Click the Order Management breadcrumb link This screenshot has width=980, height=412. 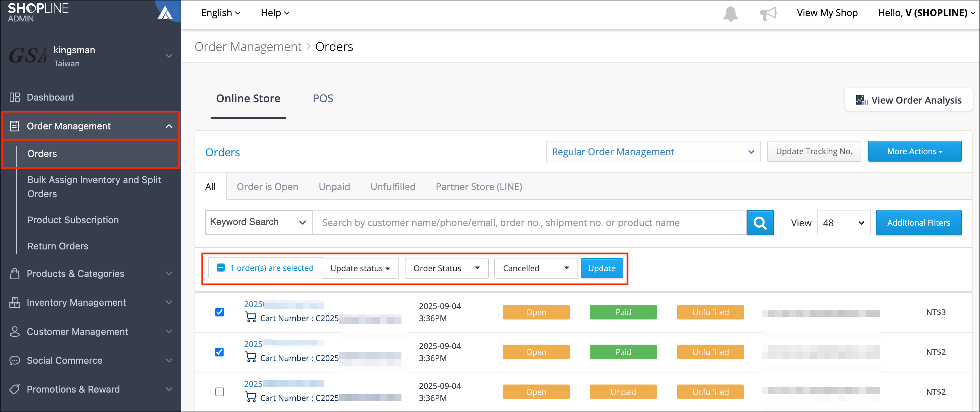tap(248, 47)
